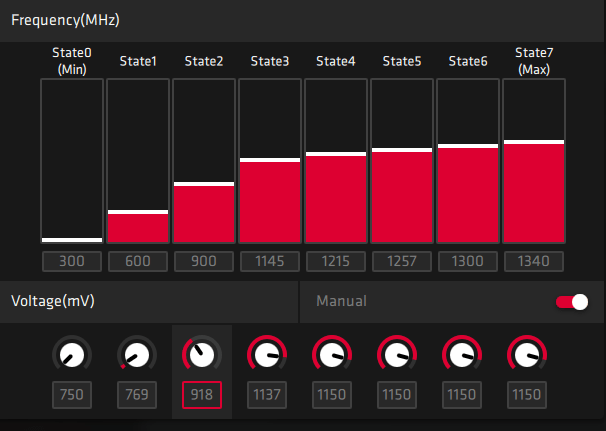Edit the State6 voltage field showing 1150
This screenshot has width=606, height=431.
click(x=462, y=395)
